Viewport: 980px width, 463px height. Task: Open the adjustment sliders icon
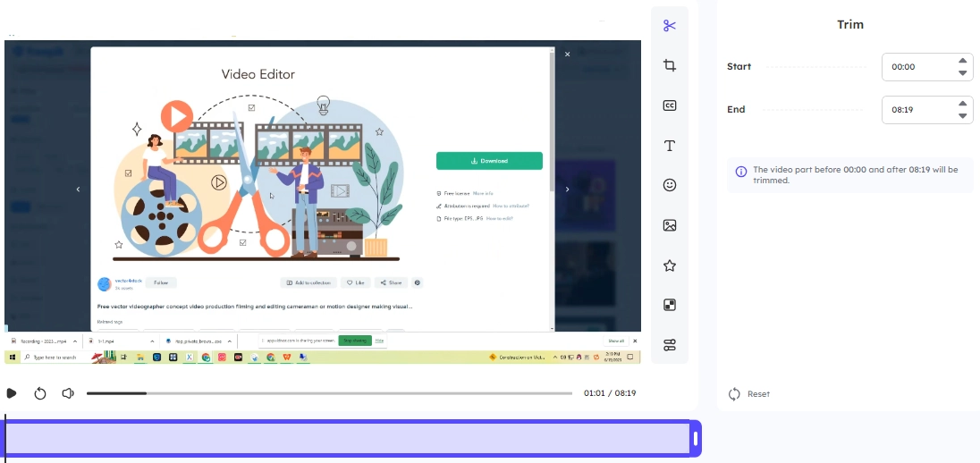point(669,345)
